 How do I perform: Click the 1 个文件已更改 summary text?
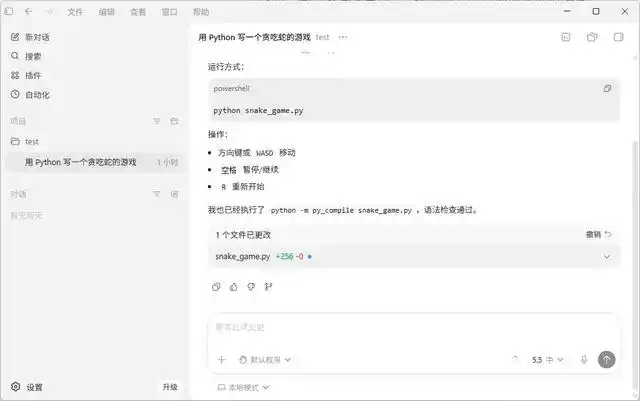tap(243, 235)
